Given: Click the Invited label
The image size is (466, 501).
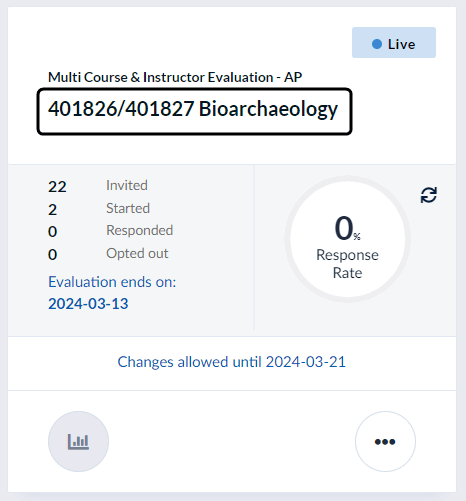Looking at the screenshot, I should click(x=127, y=185).
